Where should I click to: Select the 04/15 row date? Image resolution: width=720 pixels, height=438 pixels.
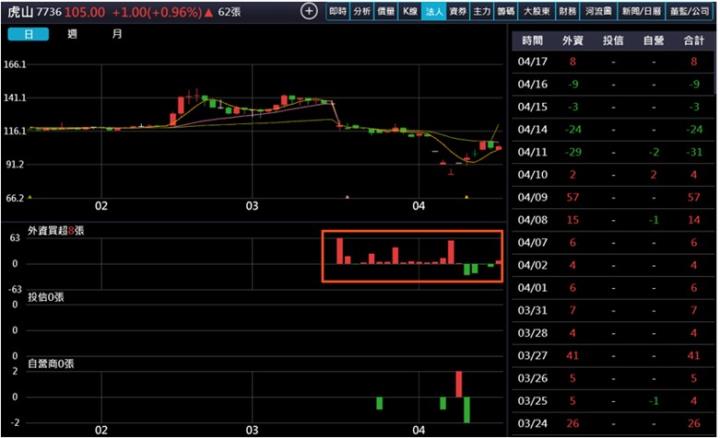pyautogui.click(x=533, y=107)
